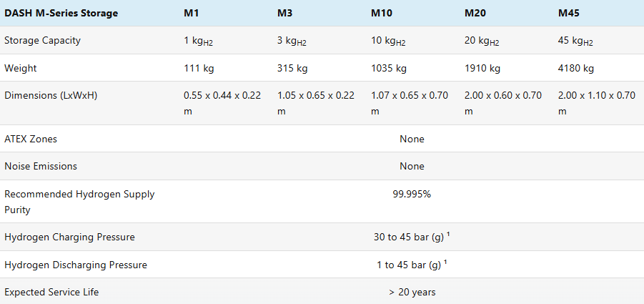
Task: Click footnote 1 next to charging pressure
Action: (x=448, y=234)
